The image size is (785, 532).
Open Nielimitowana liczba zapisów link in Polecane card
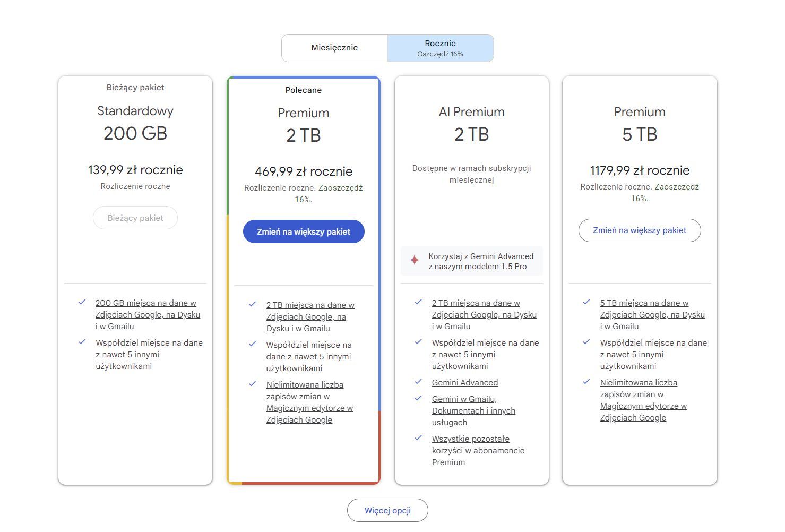click(x=309, y=402)
